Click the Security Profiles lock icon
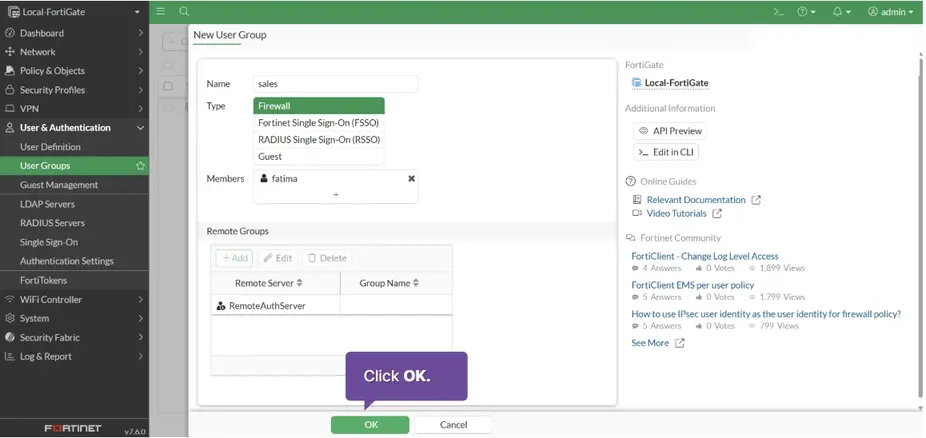 pos(9,90)
